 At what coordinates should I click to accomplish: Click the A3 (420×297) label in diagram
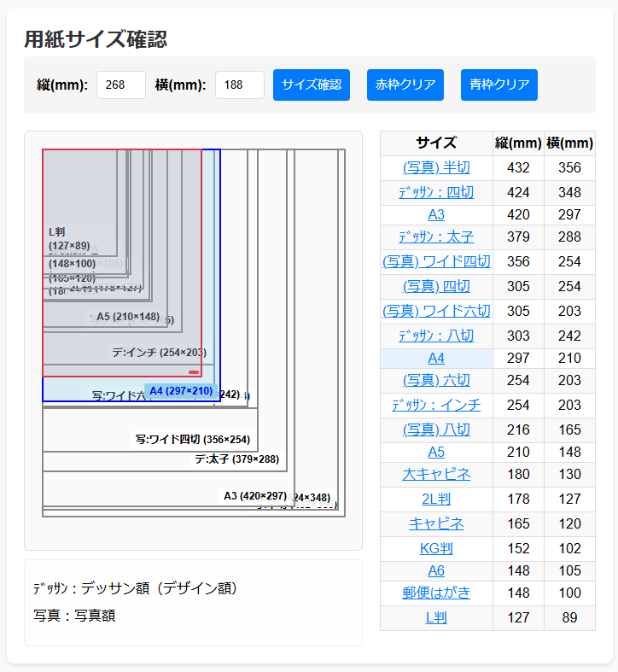[255, 496]
